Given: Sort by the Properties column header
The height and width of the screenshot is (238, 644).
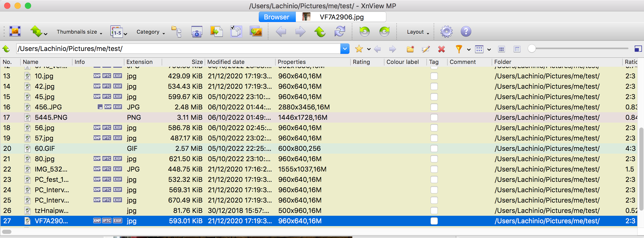Looking at the screenshot, I should pos(313,62).
